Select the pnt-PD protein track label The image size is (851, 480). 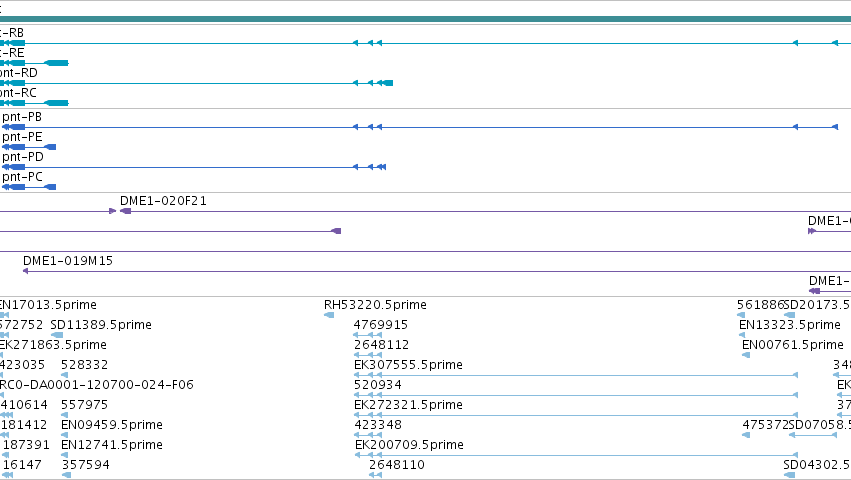(x=23, y=157)
